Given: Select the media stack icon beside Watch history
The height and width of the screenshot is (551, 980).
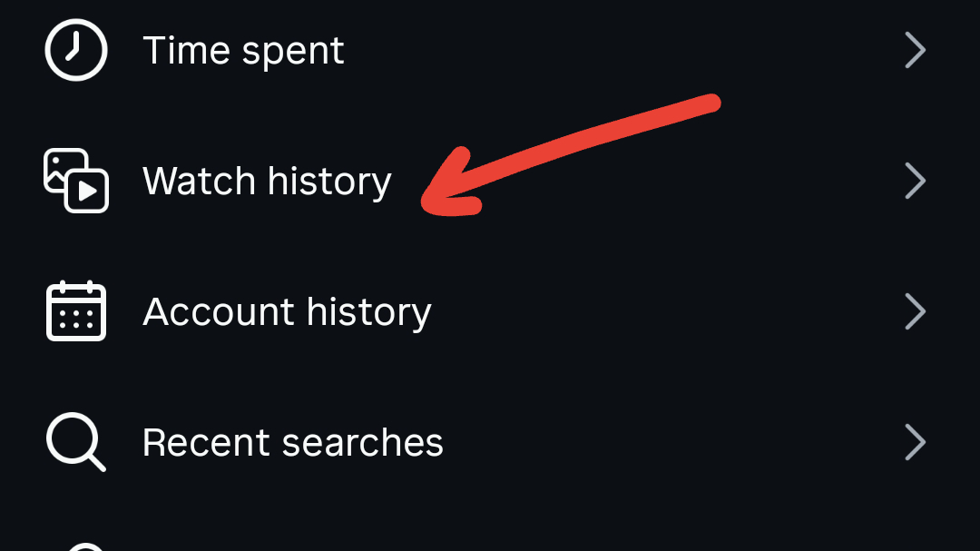Looking at the screenshot, I should click(x=75, y=181).
